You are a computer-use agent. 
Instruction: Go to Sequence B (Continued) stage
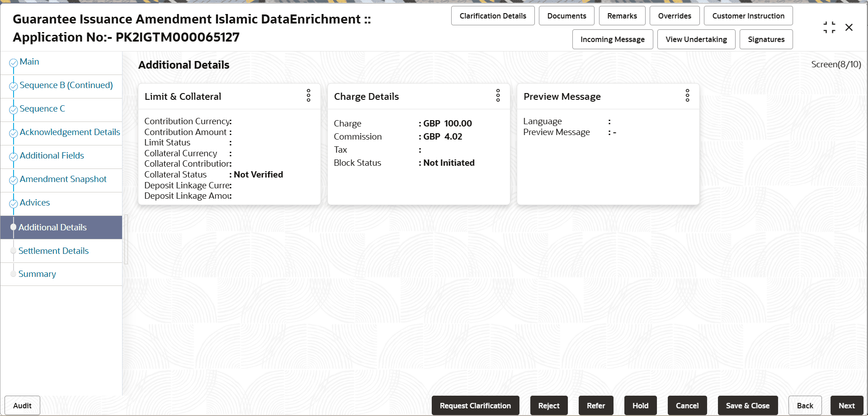tap(66, 85)
